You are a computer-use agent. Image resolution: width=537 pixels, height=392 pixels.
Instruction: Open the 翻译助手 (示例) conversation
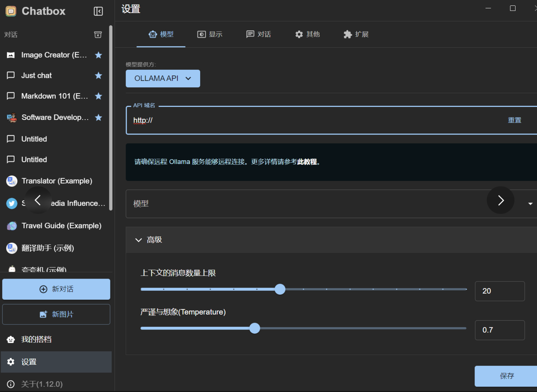(x=55, y=248)
